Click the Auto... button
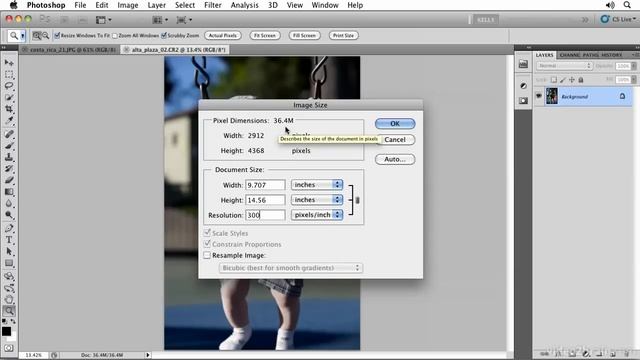 (395, 159)
